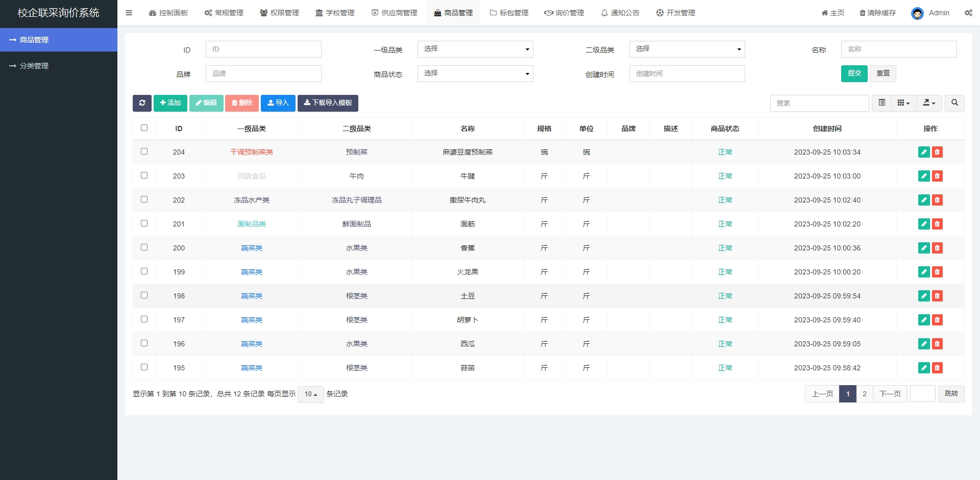Click the blue 导入 import button
Viewport: 980px width, 480px height.
click(x=278, y=103)
